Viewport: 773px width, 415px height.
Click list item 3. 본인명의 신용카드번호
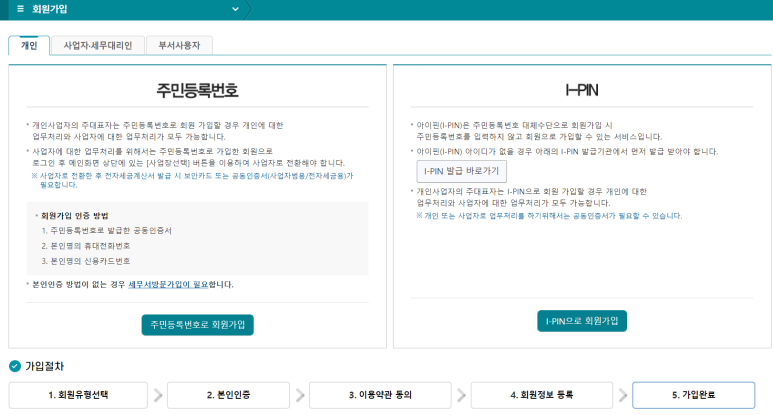pos(86,261)
